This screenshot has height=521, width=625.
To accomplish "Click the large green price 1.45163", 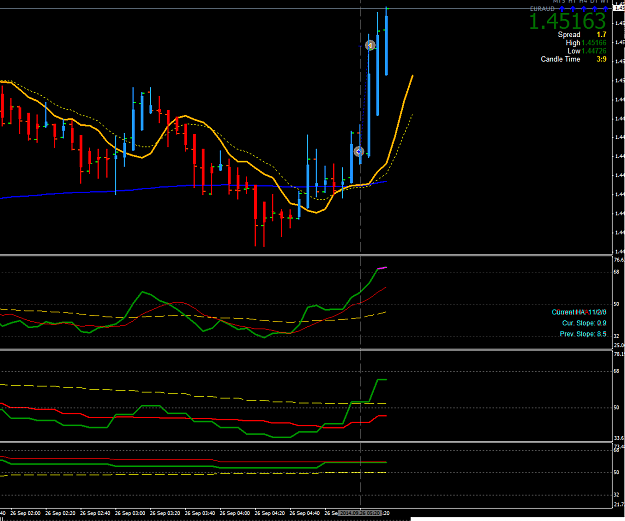I will pos(568,22).
